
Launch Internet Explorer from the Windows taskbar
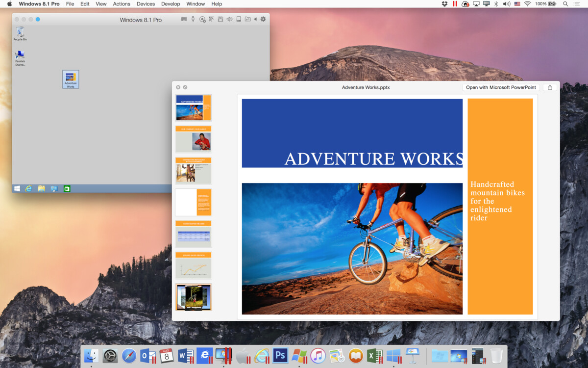29,188
